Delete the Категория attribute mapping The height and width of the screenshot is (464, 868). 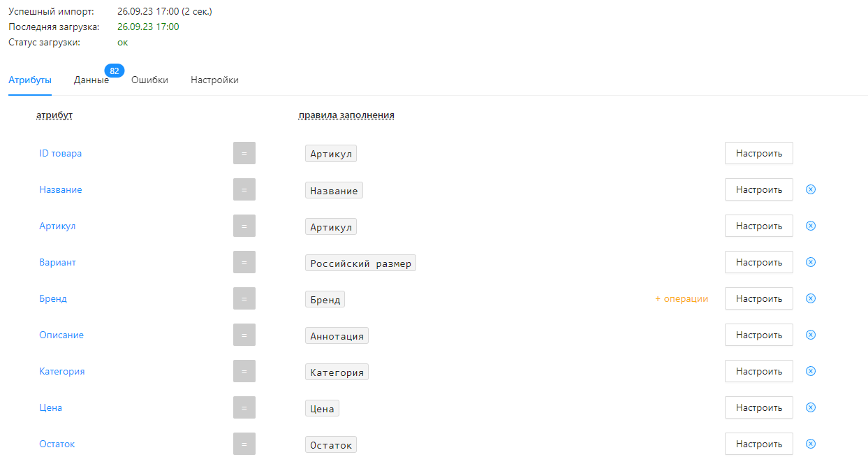click(x=811, y=371)
